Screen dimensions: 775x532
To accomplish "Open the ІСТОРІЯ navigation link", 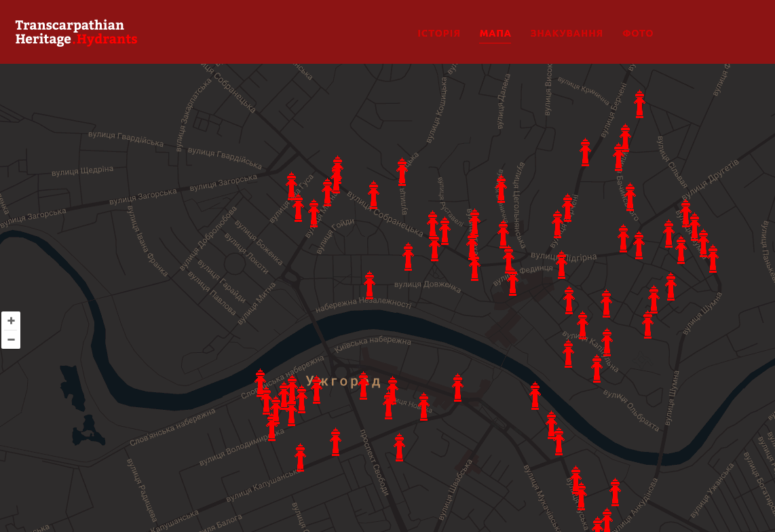I will [438, 33].
